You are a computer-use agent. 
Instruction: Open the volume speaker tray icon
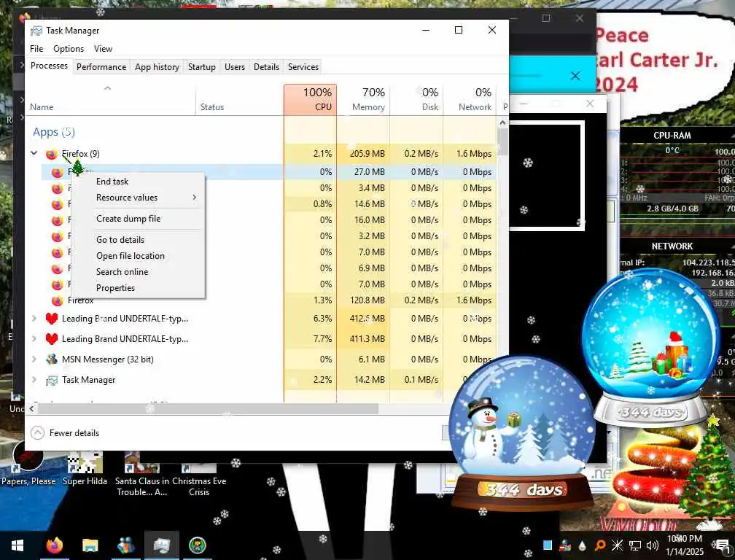point(652,545)
